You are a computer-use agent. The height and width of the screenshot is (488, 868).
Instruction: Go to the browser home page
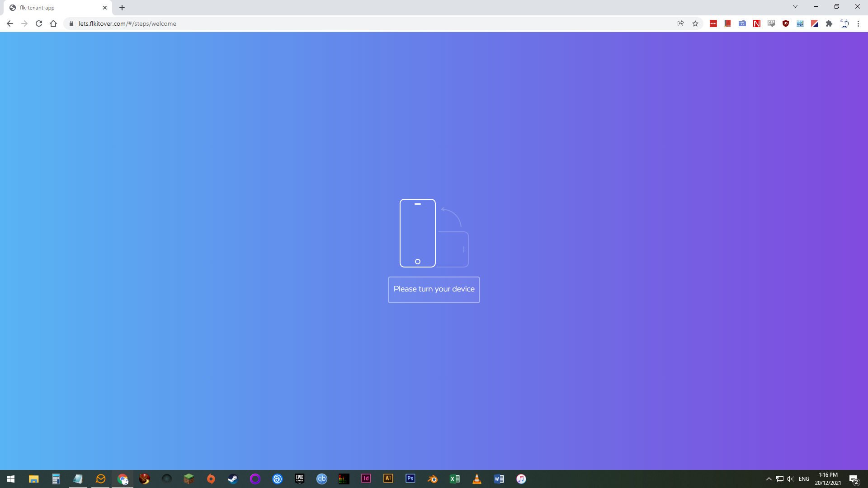pyautogui.click(x=53, y=23)
